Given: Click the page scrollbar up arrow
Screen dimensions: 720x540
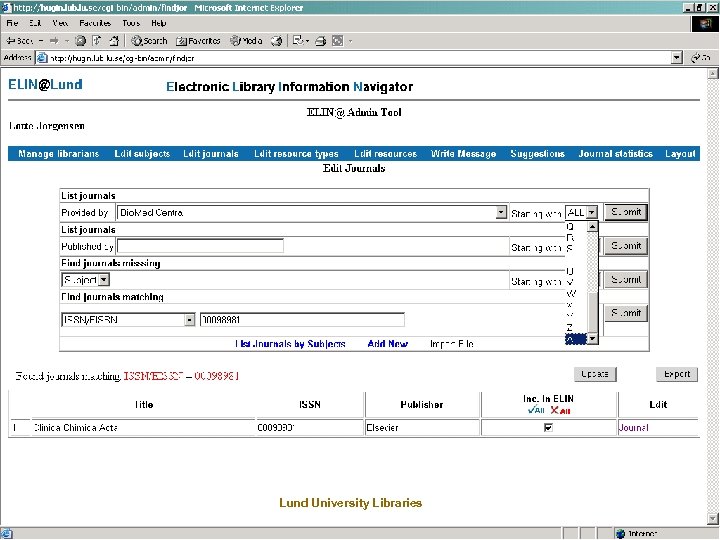Looking at the screenshot, I should point(713,73).
